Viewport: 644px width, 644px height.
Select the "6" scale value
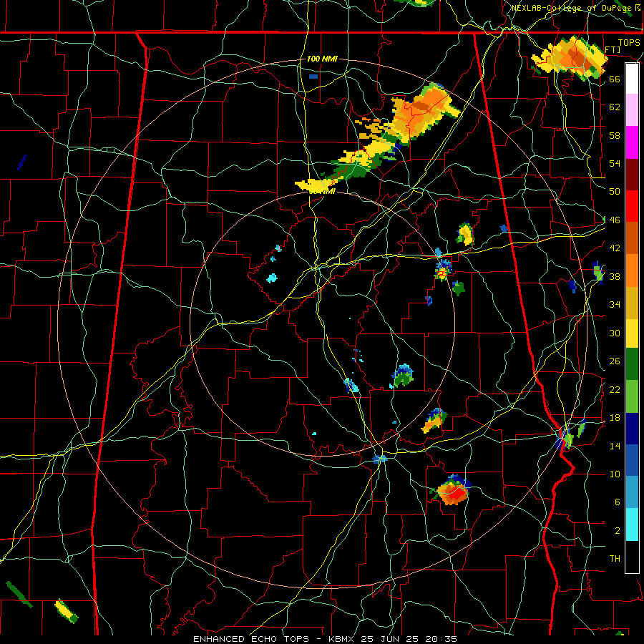pyautogui.click(x=617, y=502)
